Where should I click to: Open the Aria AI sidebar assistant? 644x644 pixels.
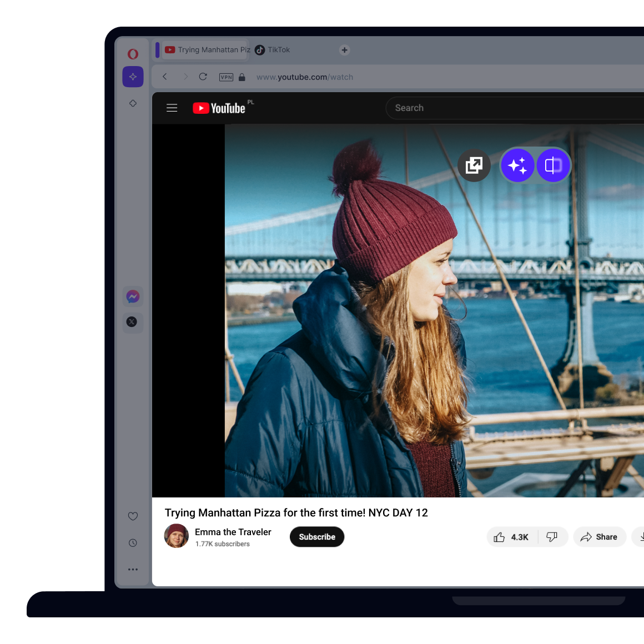(133, 77)
